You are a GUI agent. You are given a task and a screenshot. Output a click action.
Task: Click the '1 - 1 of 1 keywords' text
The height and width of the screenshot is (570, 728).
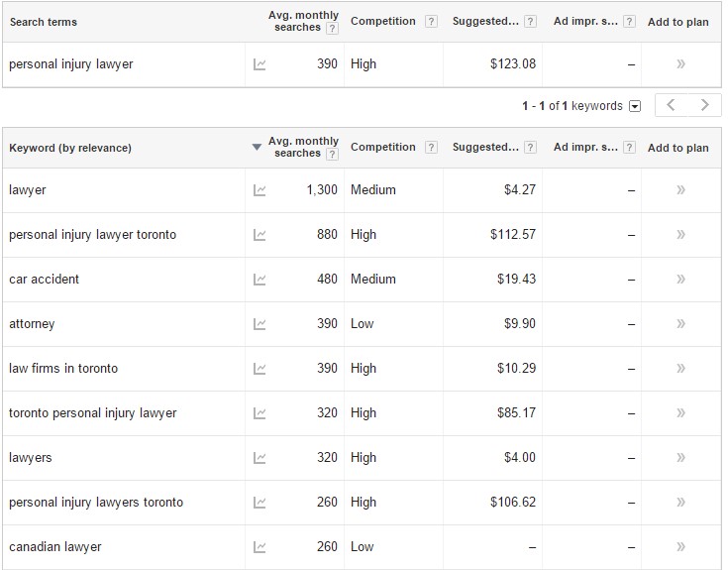(572, 106)
